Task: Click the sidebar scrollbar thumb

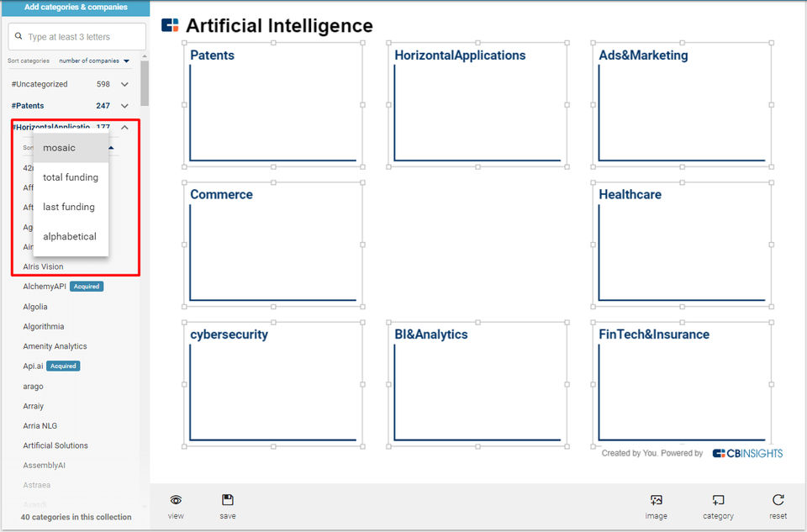Action: [145, 83]
